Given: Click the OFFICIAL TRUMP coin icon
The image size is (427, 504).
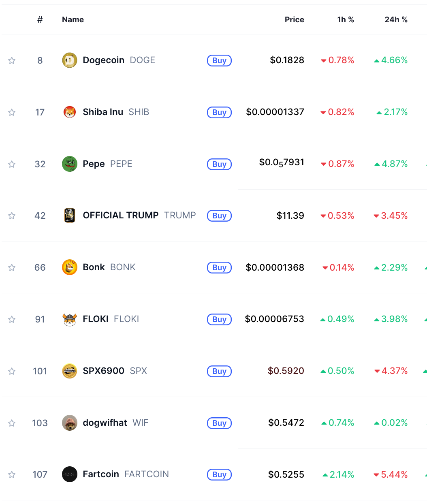Looking at the screenshot, I should point(69,216).
